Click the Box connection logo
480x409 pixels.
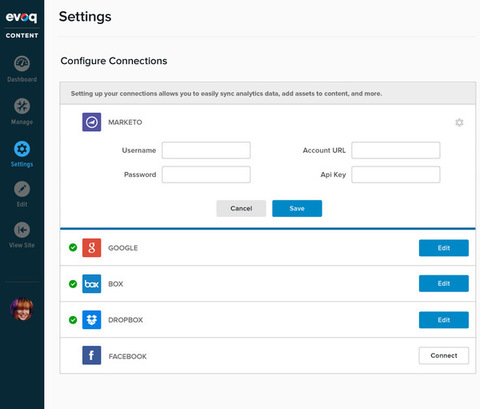coord(92,284)
